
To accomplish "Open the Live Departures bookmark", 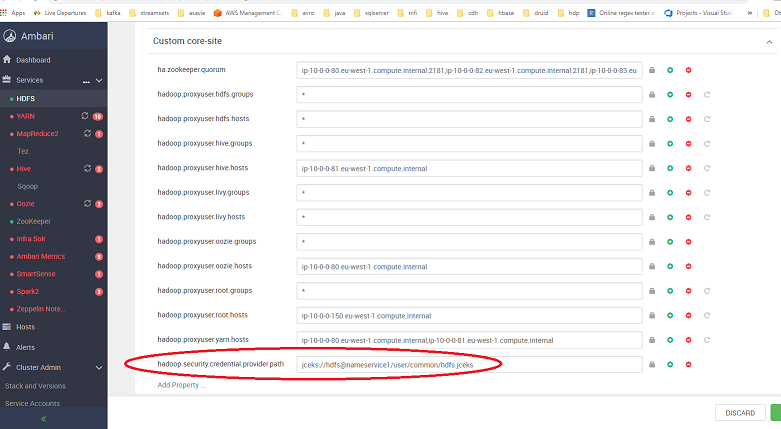I will (x=60, y=13).
